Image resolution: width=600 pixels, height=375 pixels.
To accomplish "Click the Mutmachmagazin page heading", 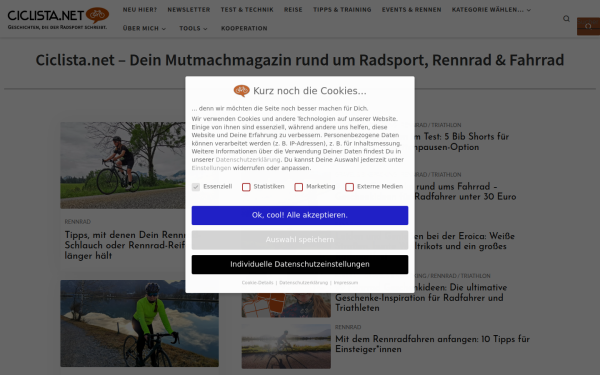I will (300, 60).
